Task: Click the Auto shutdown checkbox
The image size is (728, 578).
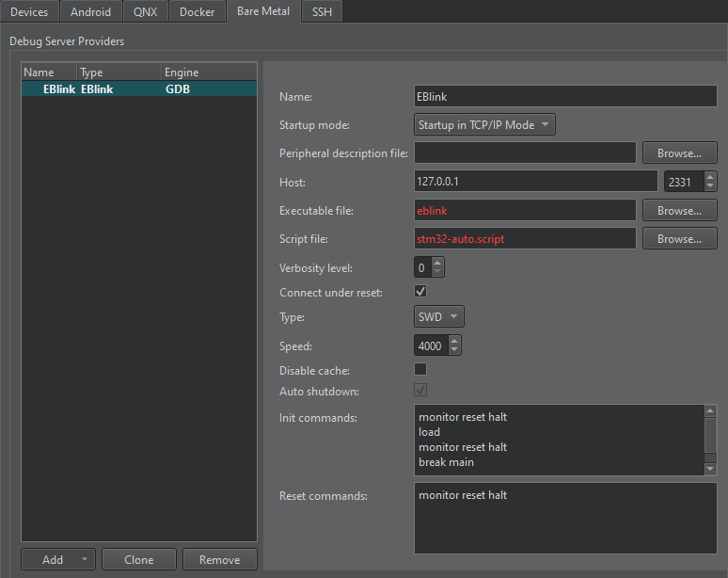Action: (420, 391)
